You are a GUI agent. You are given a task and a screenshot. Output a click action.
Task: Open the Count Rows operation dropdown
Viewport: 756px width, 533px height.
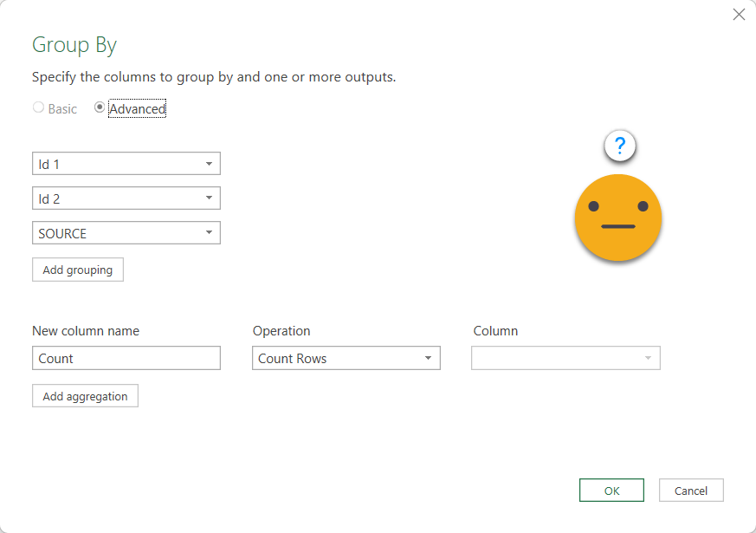coord(346,358)
